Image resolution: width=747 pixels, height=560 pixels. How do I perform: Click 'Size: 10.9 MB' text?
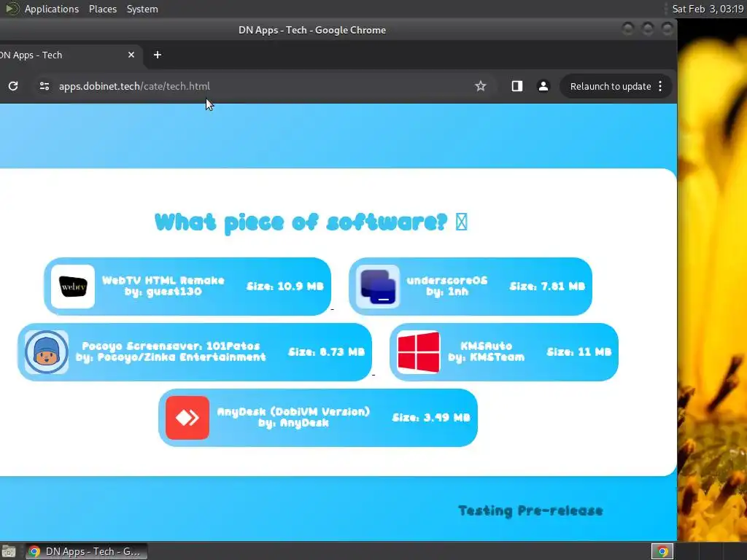click(285, 286)
